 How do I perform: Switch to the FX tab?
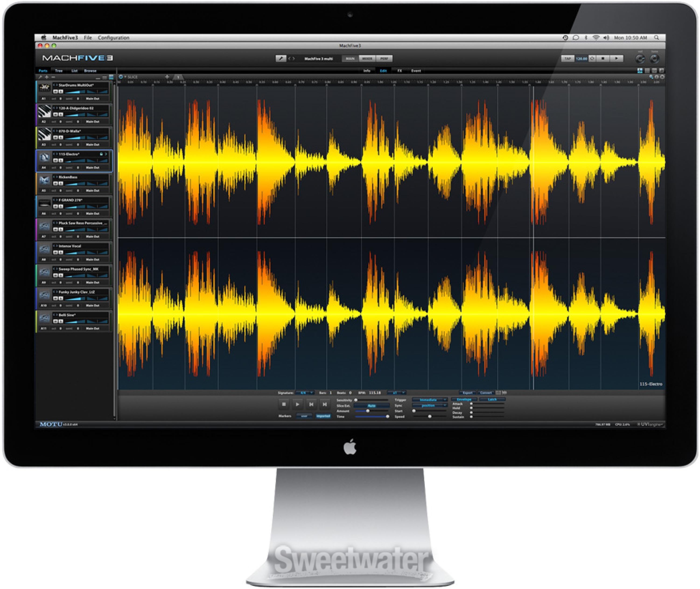pos(399,71)
